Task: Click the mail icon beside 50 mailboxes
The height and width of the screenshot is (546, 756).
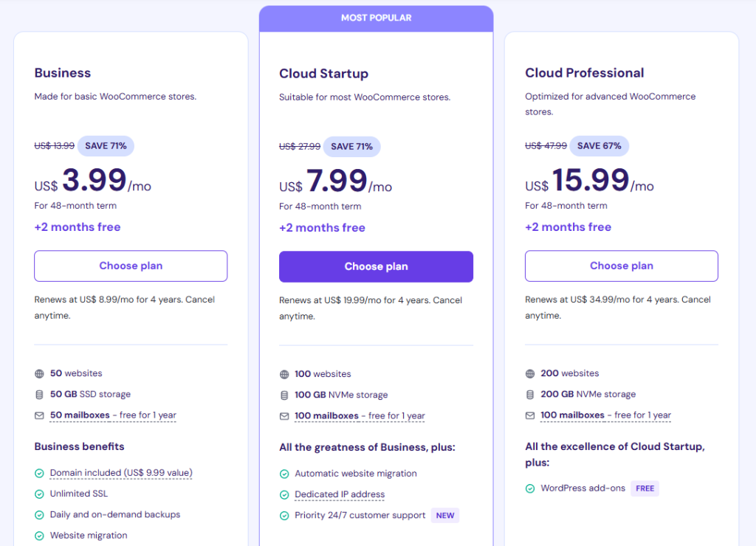Action: click(40, 415)
